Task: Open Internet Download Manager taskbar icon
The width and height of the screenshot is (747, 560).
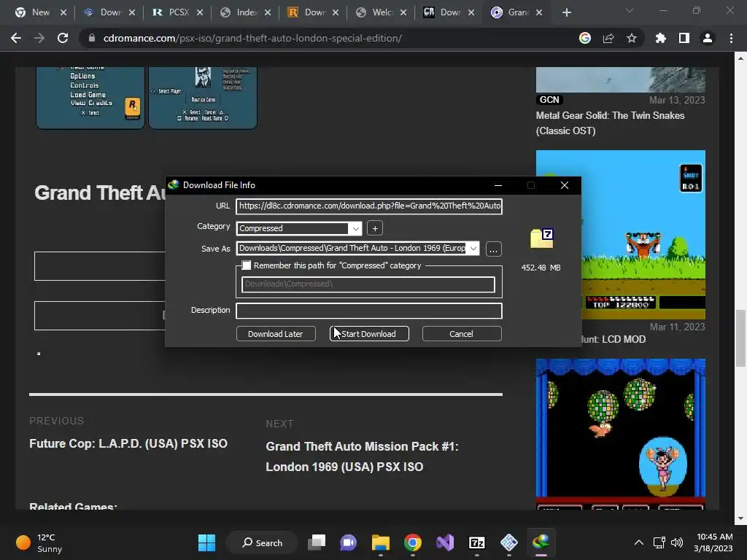Action: pyautogui.click(x=541, y=542)
